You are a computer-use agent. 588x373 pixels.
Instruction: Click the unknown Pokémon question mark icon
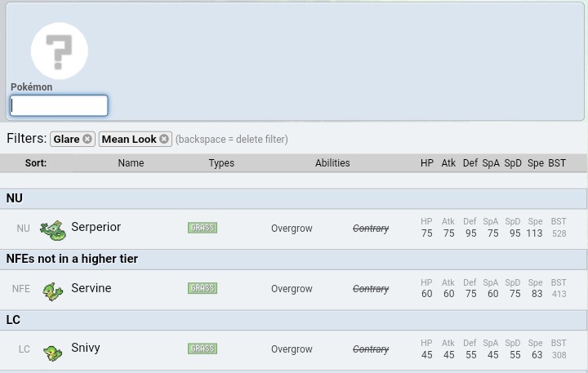[59, 51]
